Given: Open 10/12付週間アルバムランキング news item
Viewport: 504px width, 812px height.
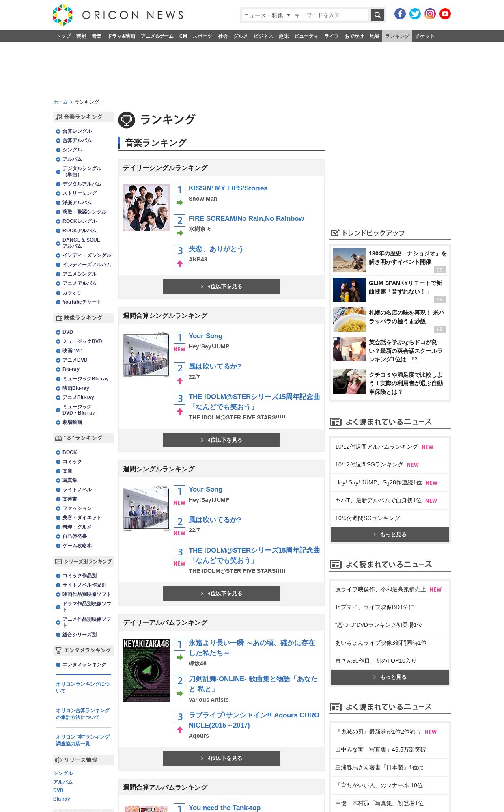Looking at the screenshot, I should tap(377, 447).
